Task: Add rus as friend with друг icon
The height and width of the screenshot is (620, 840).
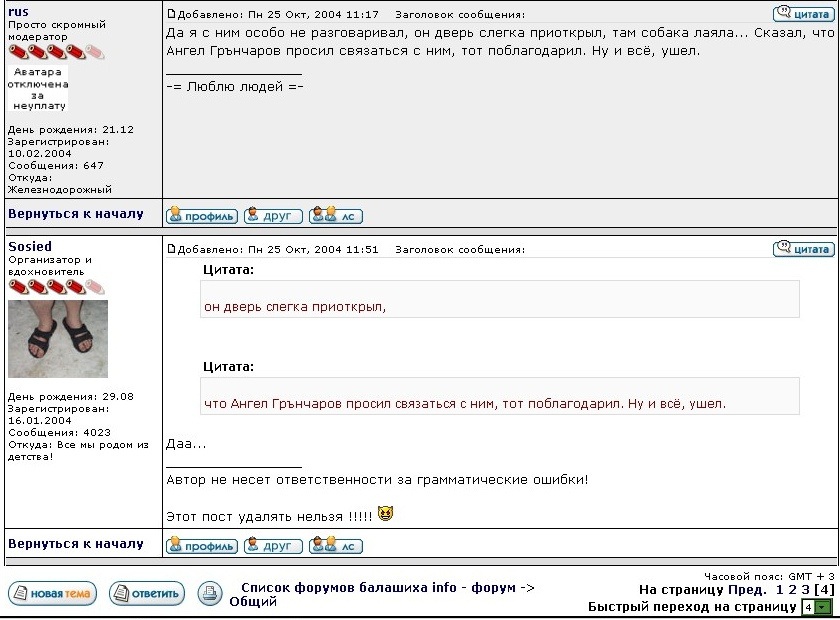Action: [273, 216]
